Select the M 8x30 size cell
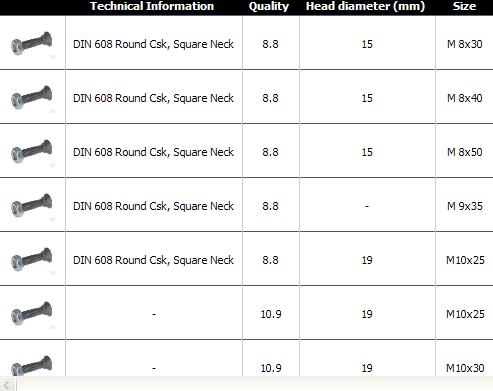 (465, 44)
